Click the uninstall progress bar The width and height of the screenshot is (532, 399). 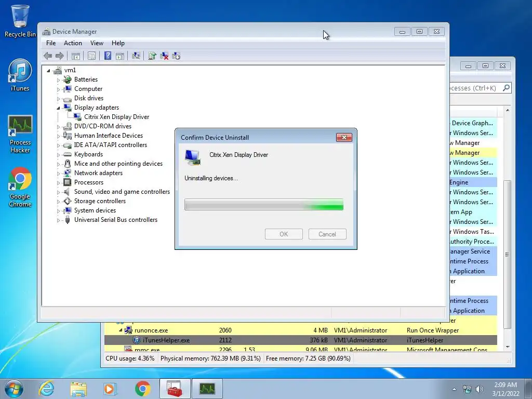pyautogui.click(x=264, y=205)
